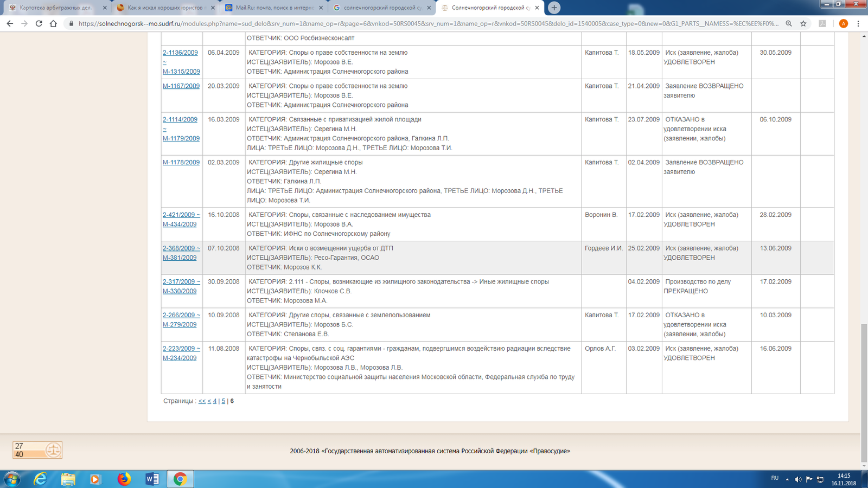The height and width of the screenshot is (488, 868).
Task: Go to browser home page icon
Action: pos(53,23)
